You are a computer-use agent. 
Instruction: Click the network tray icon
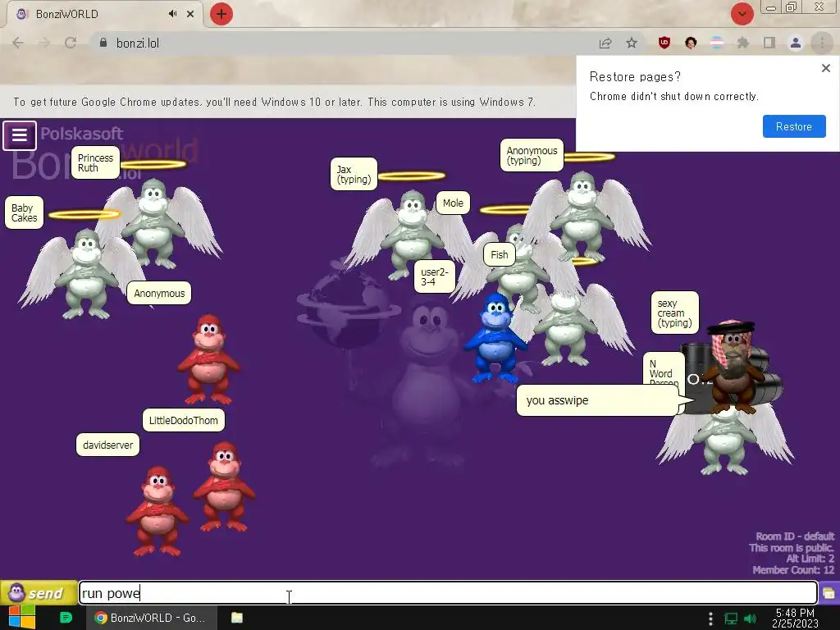731,619
